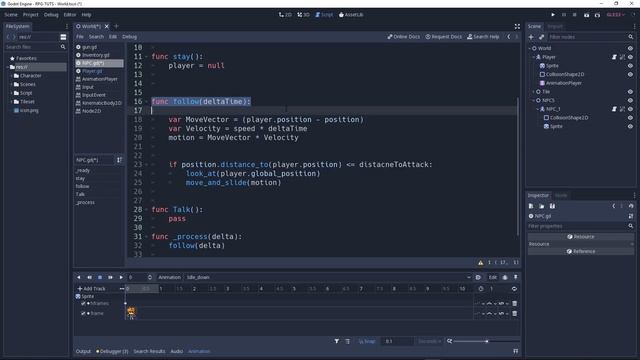640x360 pixels.
Task: Open Online Docs link
Action: 403,37
